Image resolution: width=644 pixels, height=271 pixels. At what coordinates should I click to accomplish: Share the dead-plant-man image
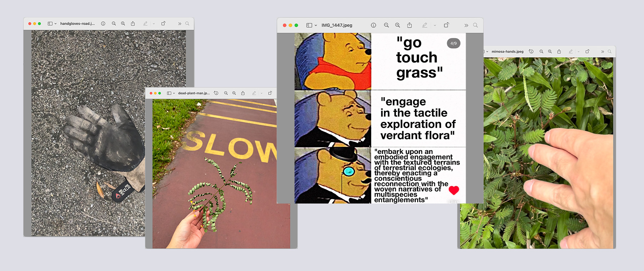tap(243, 93)
